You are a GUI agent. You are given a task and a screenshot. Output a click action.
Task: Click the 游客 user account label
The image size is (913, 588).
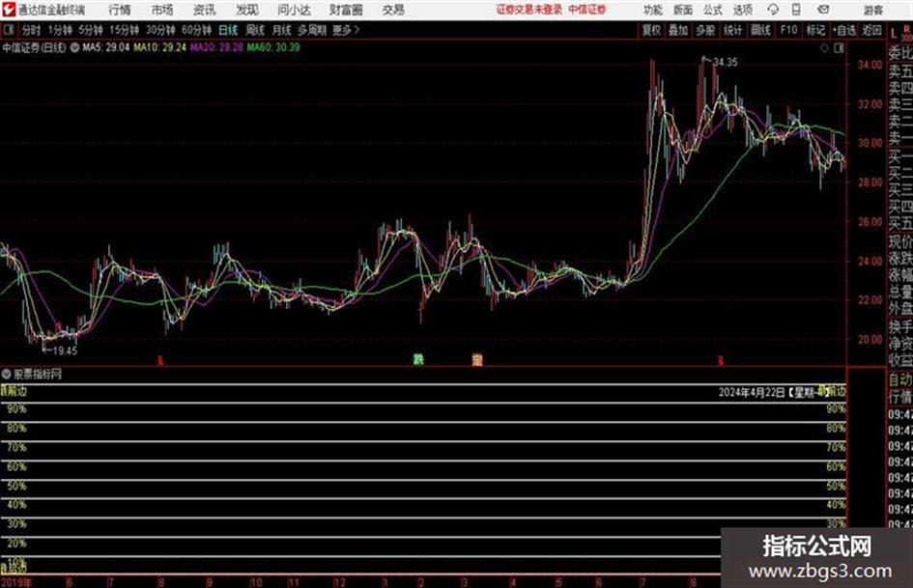872,10
